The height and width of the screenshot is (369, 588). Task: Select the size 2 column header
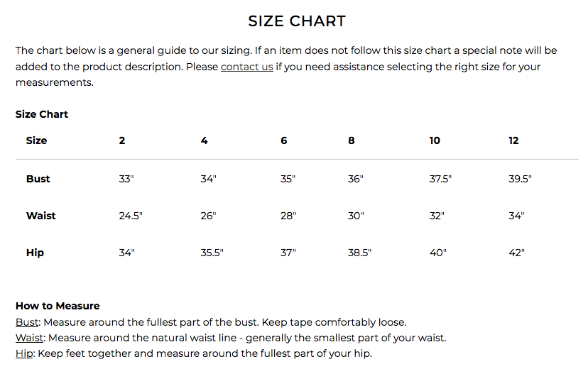pos(122,141)
